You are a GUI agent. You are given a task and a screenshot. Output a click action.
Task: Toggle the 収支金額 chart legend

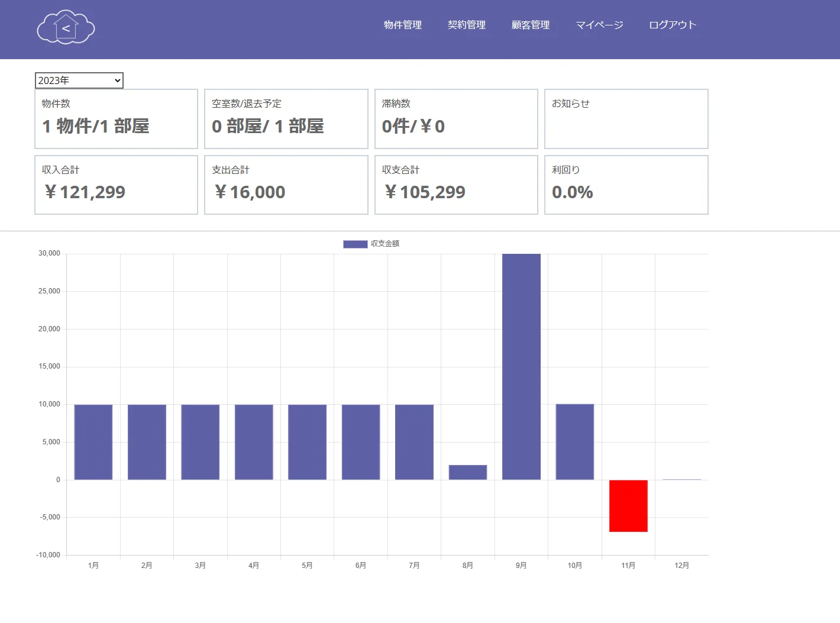385,243
